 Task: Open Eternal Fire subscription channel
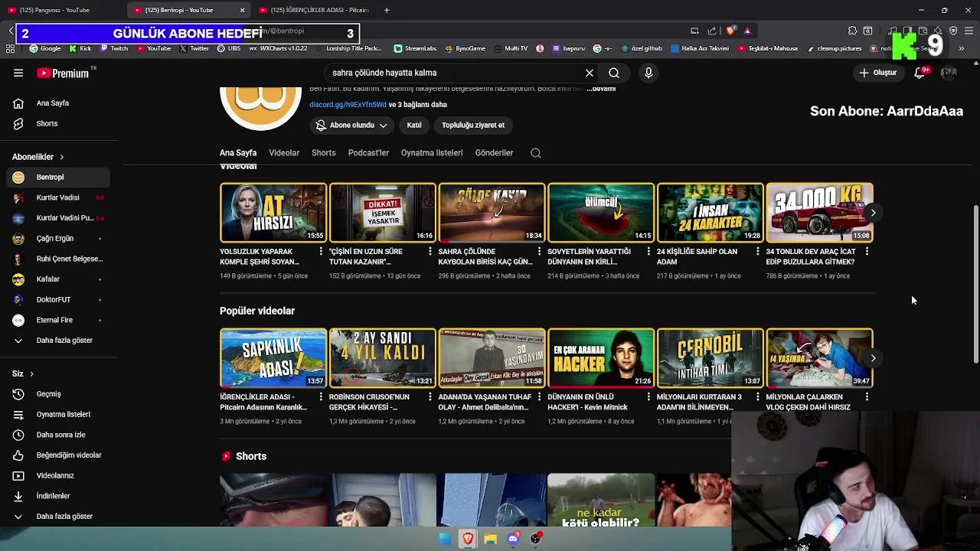tap(60, 320)
